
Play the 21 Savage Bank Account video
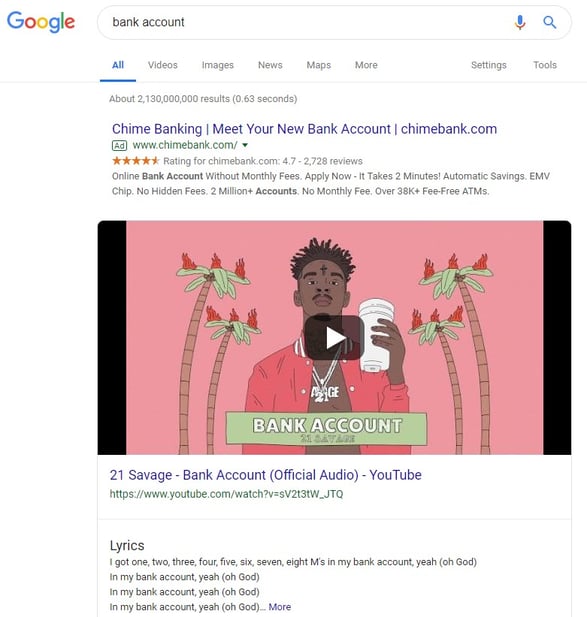pos(334,338)
